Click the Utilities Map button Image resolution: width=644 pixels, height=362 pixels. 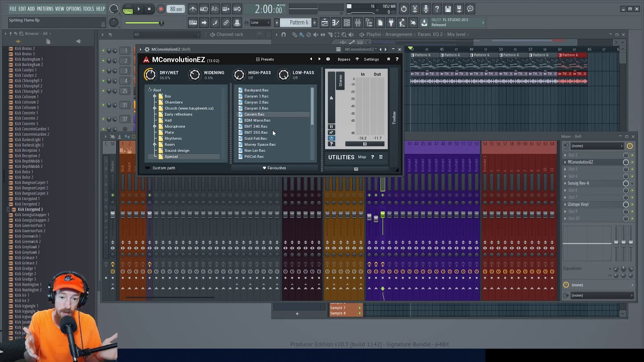tap(362, 157)
